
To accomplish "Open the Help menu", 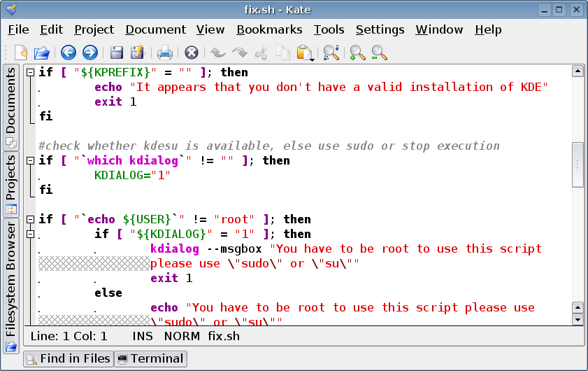I will pos(488,29).
